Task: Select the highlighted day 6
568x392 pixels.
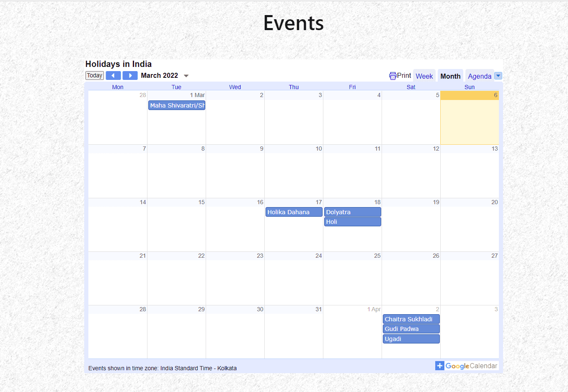Action: click(x=496, y=95)
